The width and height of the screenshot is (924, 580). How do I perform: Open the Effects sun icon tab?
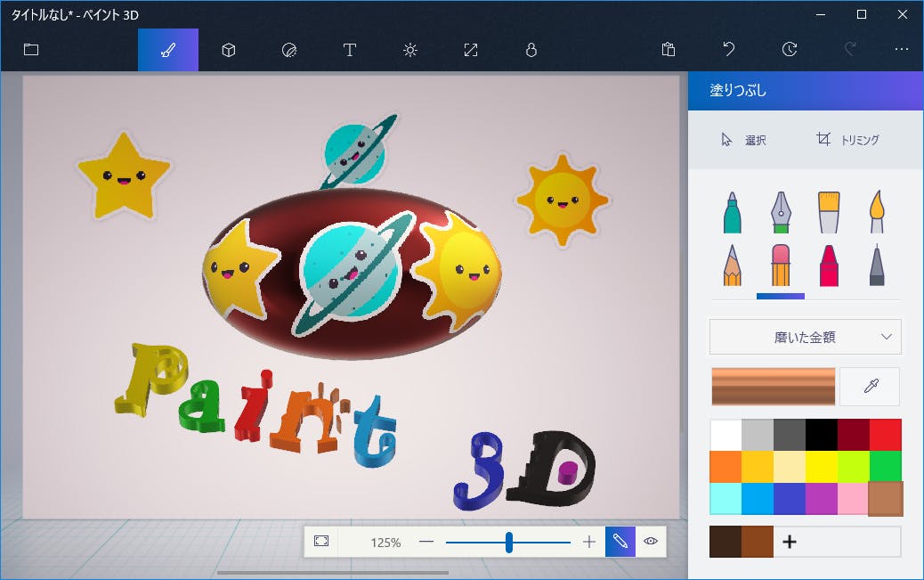(x=410, y=50)
